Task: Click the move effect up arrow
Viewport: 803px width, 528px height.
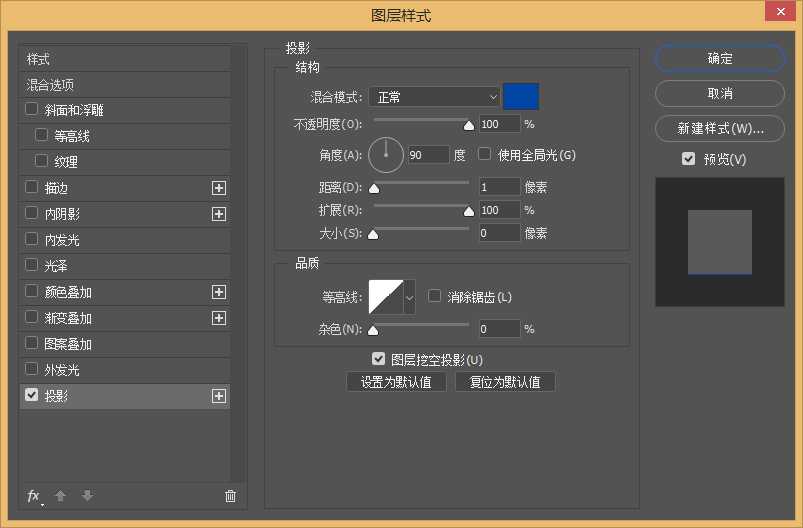Action: tap(60, 496)
